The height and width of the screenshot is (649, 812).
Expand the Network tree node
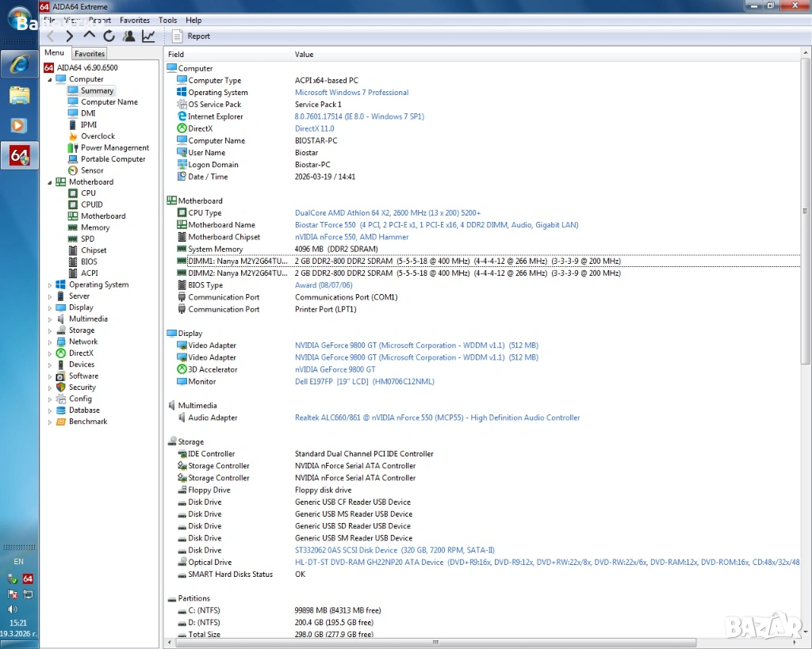pyautogui.click(x=50, y=342)
